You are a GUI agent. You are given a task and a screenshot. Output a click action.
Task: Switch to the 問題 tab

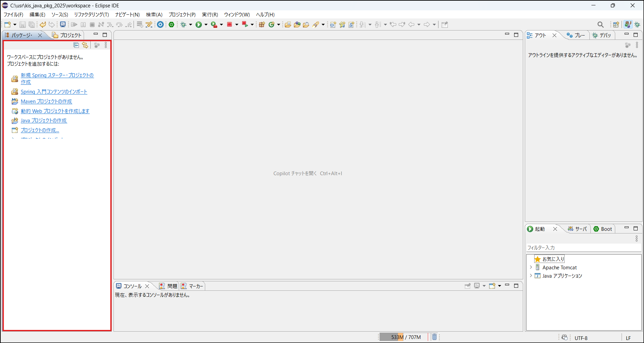169,286
